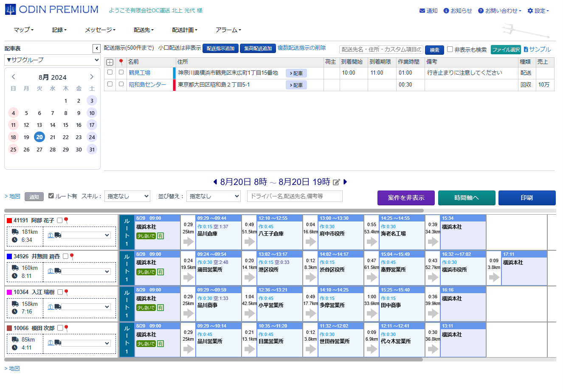
Task: Click the pin beside driver 入江 瑞樹
Action: [x=66, y=292]
